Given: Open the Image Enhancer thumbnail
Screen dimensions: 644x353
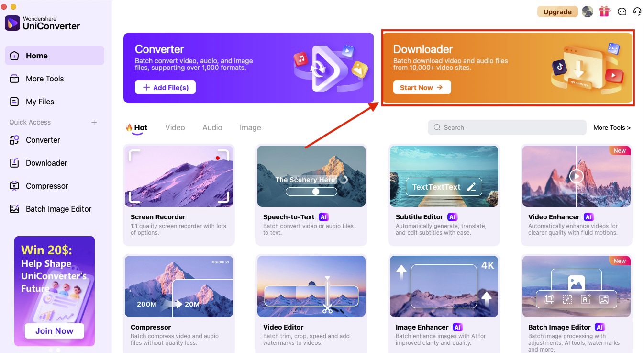Looking at the screenshot, I should (444, 286).
